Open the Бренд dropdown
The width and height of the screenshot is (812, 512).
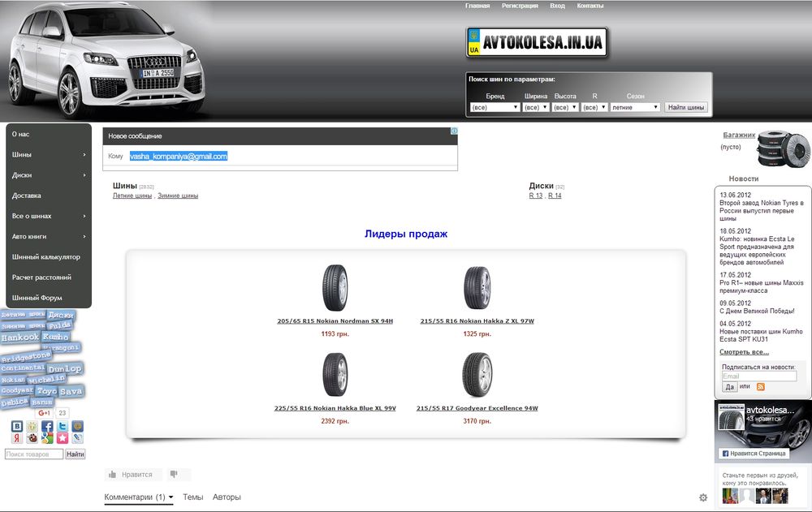[x=495, y=107]
